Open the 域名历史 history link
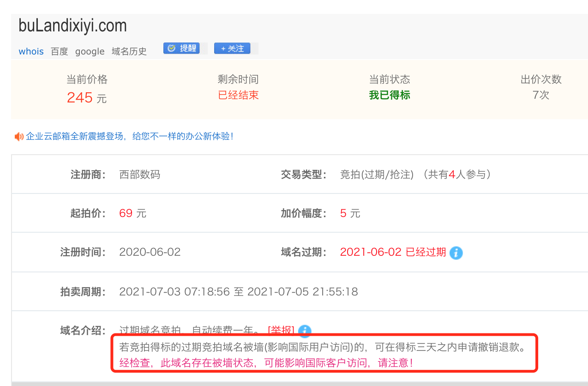The width and height of the screenshot is (588, 386). (x=128, y=51)
